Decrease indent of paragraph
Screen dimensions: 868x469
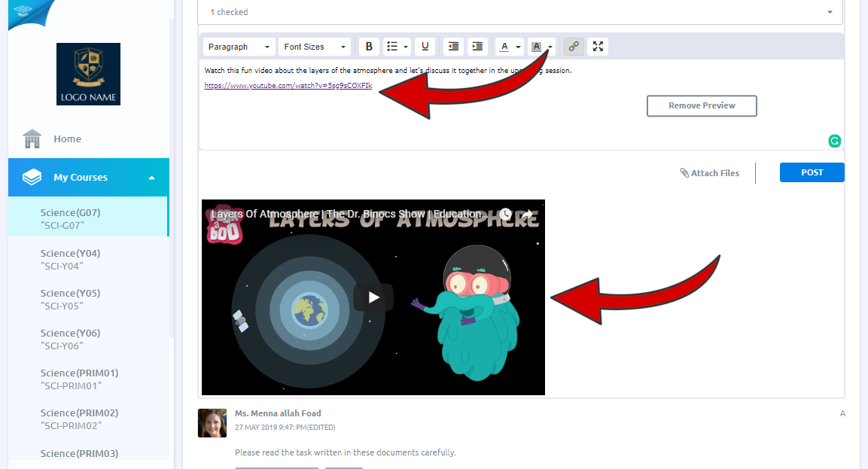tap(453, 47)
